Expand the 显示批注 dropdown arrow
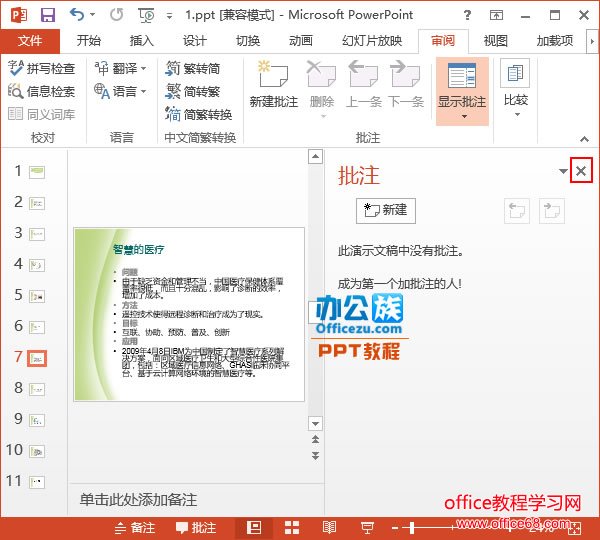This screenshot has height=540, width=600. click(464, 116)
